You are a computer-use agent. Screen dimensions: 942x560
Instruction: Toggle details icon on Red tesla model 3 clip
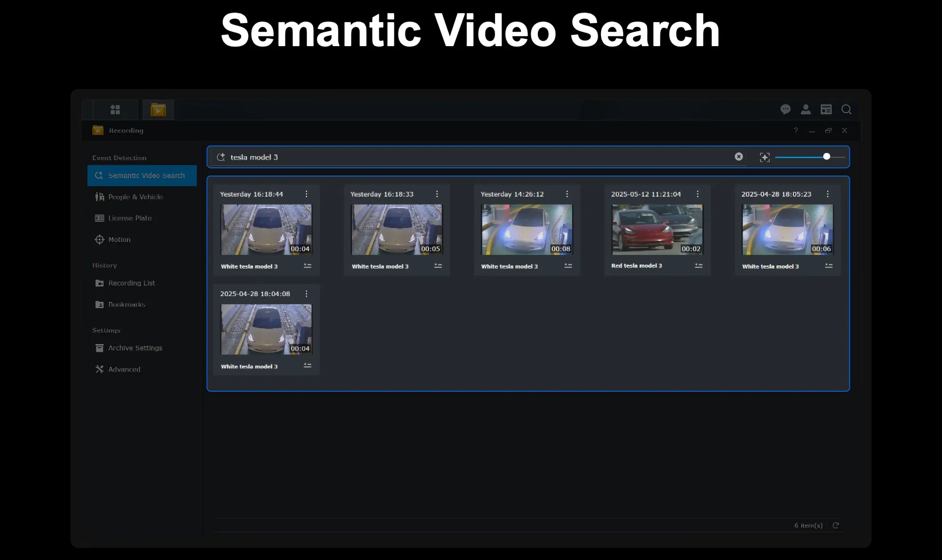pyautogui.click(x=698, y=266)
